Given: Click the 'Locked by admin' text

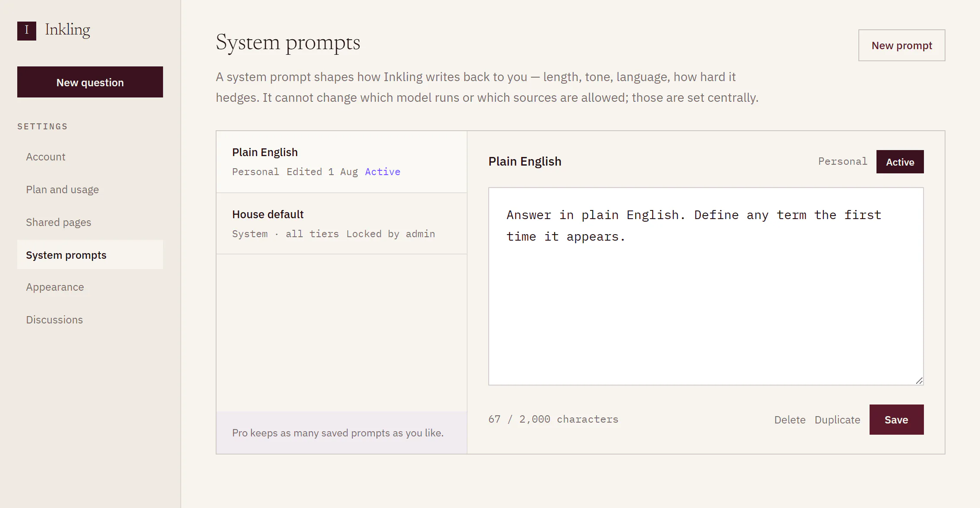Looking at the screenshot, I should (x=390, y=234).
